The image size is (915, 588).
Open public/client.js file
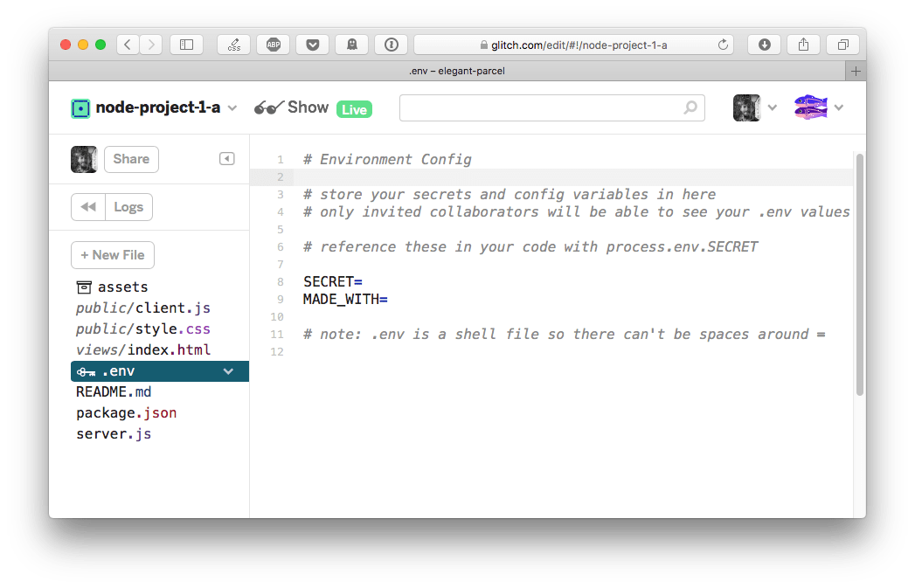click(x=143, y=308)
